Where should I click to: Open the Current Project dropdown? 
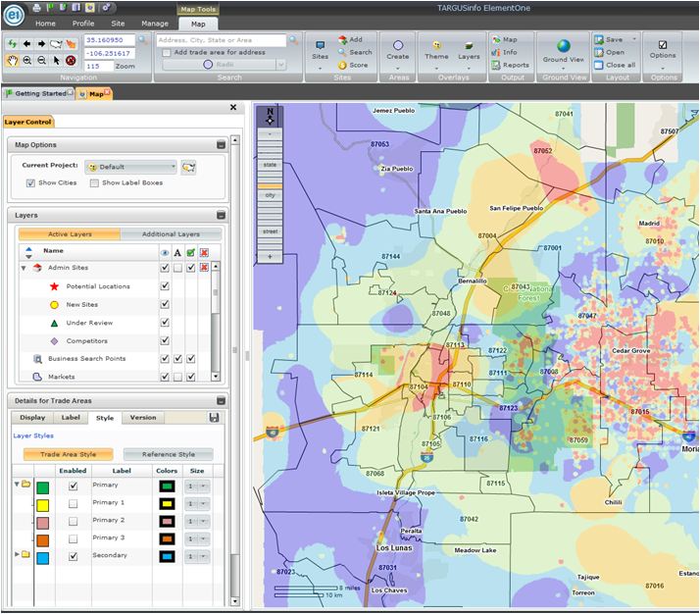tap(171, 167)
